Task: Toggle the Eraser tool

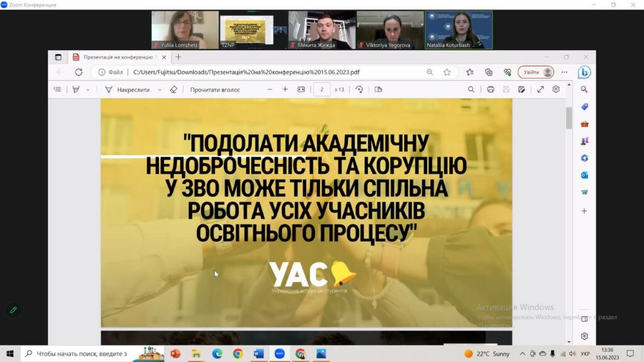Action: [x=174, y=89]
